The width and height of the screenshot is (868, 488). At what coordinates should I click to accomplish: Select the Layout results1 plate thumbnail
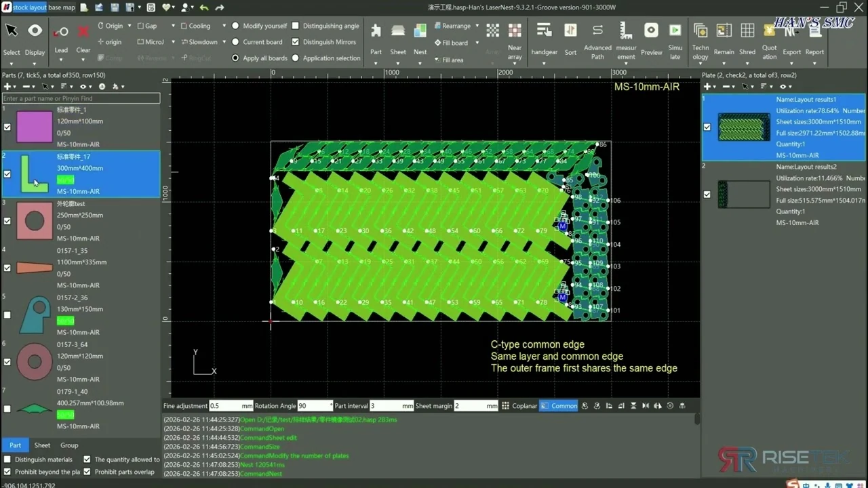743,127
